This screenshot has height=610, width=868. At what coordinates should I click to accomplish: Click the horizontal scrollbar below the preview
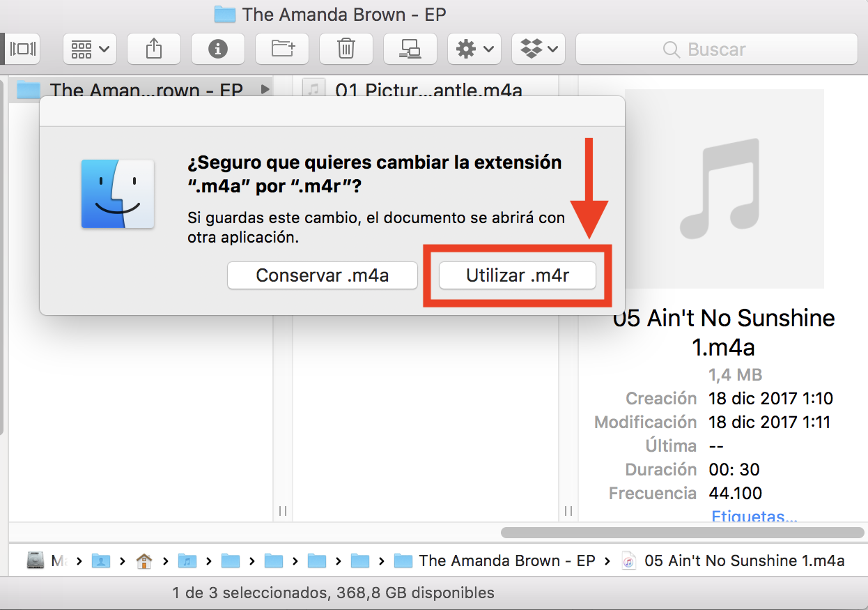coord(681,533)
